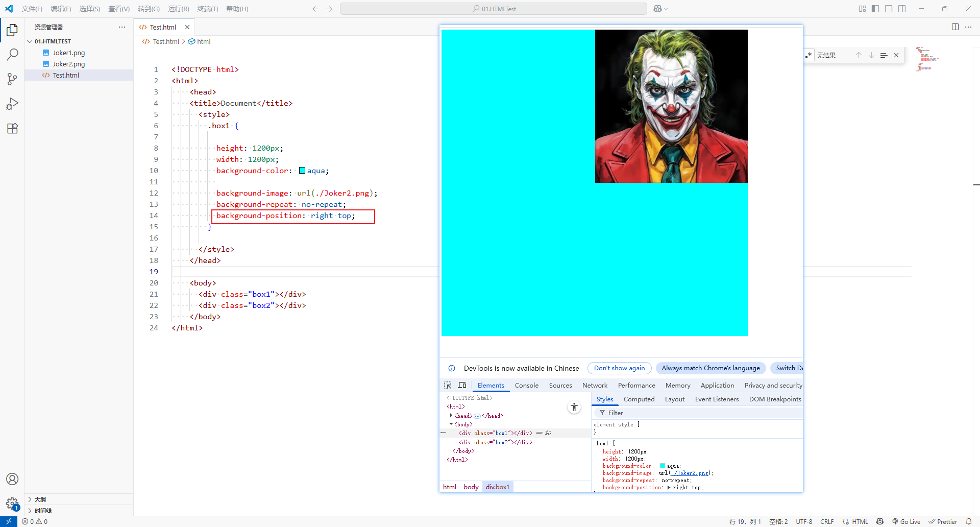This screenshot has width=980, height=527.
Task: Open the notifications bell in status bar
Action: pos(969,521)
